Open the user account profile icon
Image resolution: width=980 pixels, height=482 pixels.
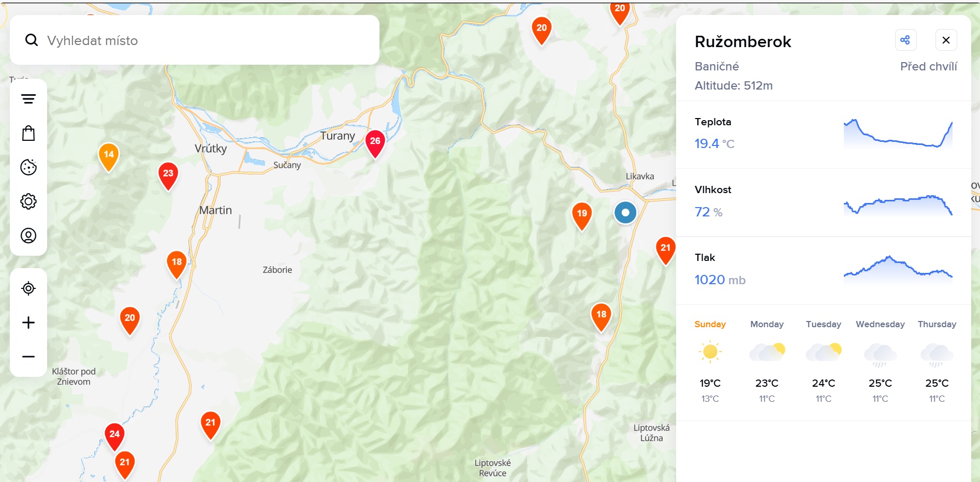28,236
